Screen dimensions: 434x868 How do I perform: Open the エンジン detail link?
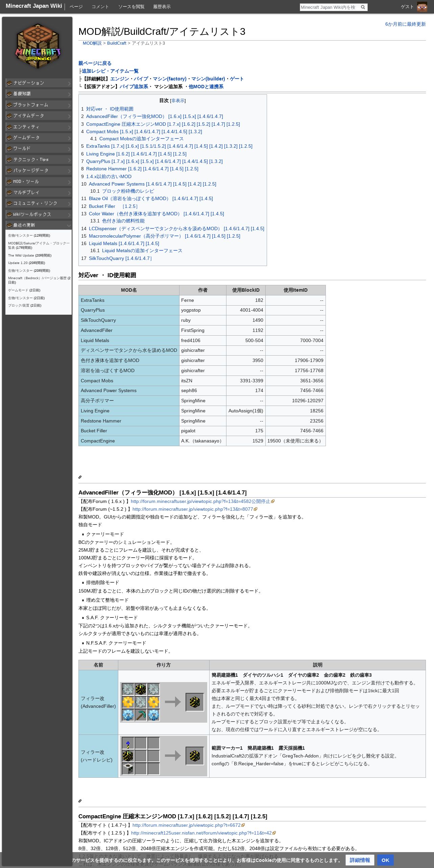click(x=120, y=79)
